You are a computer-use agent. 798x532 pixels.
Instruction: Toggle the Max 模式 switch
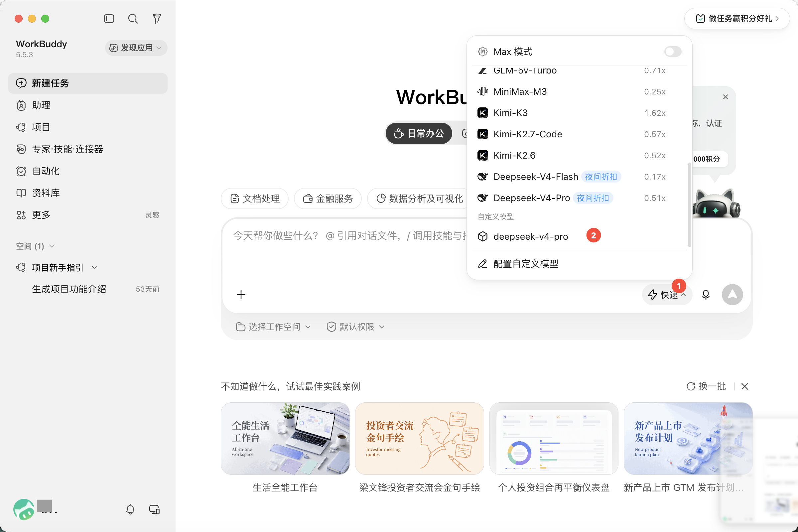click(x=672, y=52)
